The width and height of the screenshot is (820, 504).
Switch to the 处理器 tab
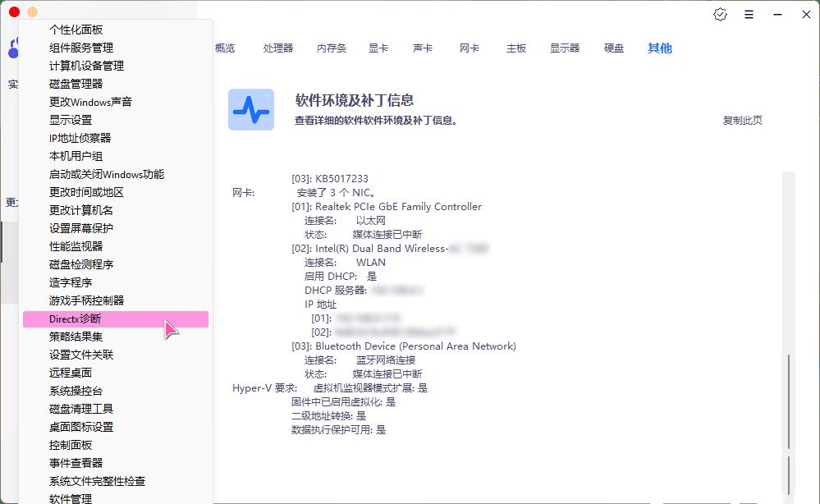click(278, 48)
